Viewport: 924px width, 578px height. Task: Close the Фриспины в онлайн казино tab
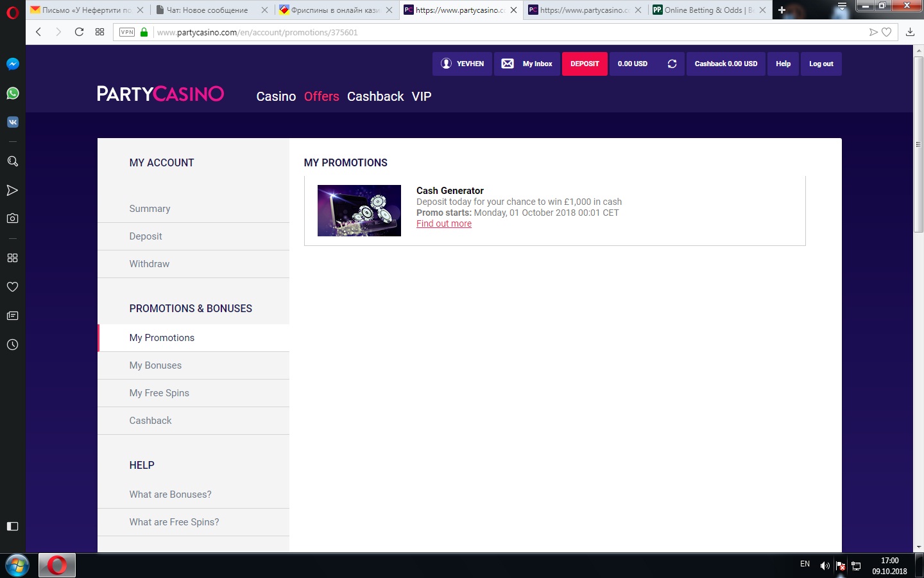(389, 10)
